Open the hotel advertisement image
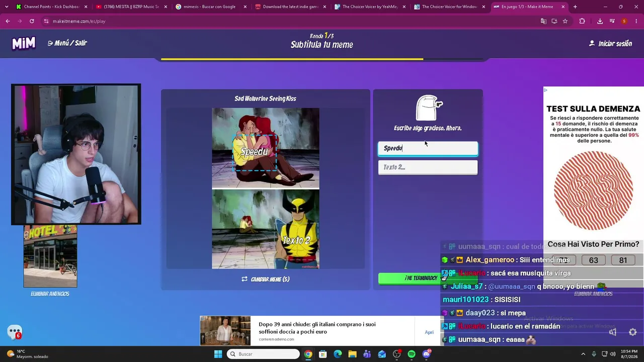The height and width of the screenshot is (362, 644). [50, 256]
